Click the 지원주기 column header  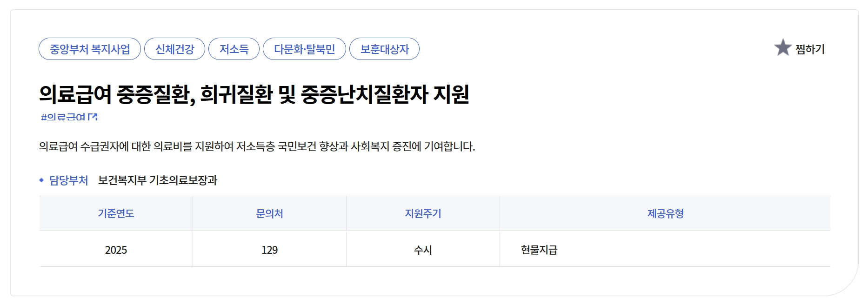(422, 213)
